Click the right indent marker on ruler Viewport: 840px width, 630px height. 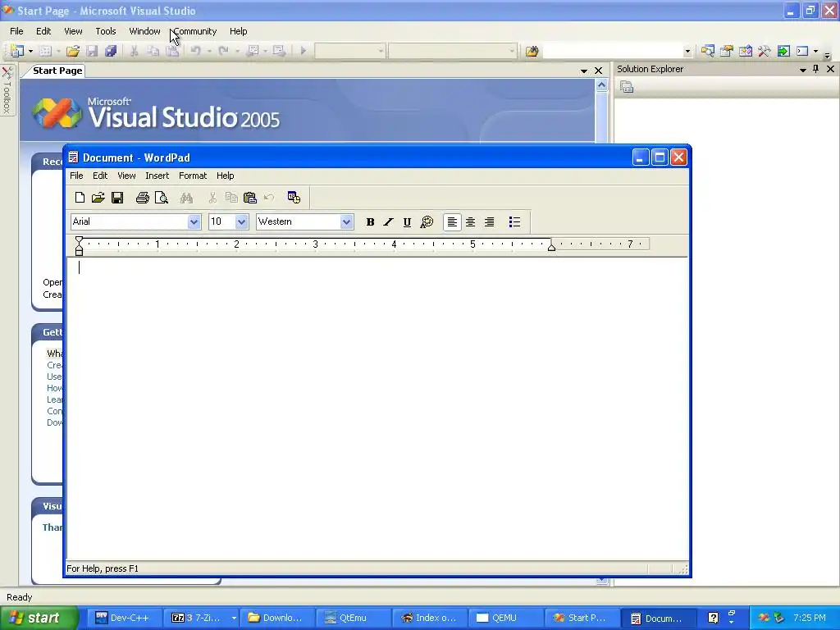(551, 246)
